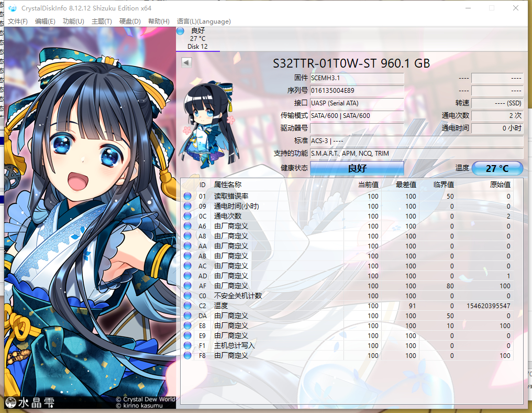Click the status orb for attribute A8
Viewport: 532px width, 413px height.
coord(187,236)
